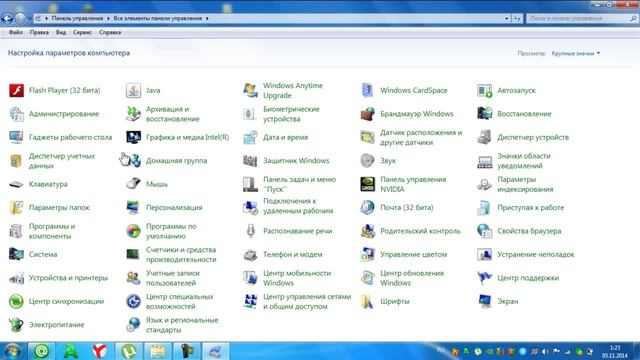Open the Центр поддержки flag icon
Image resolution: width=640 pixels, height=360 pixels.
pos(484,278)
